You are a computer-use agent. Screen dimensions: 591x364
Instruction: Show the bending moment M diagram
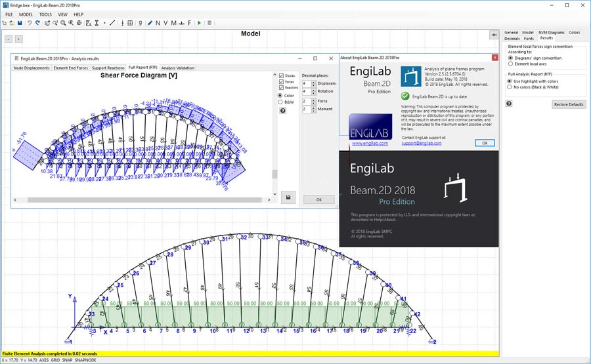pyautogui.click(x=173, y=23)
